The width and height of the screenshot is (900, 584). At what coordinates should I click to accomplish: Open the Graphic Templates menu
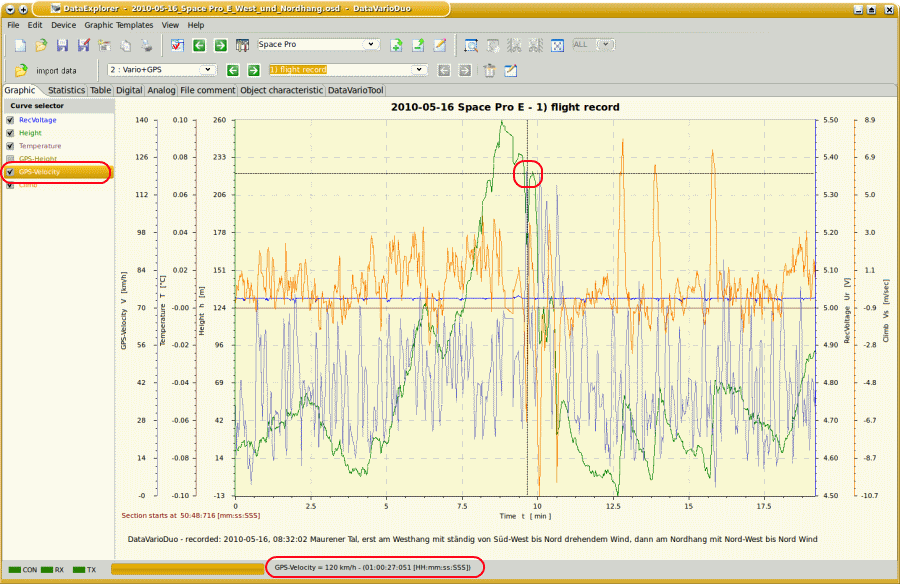pos(118,24)
